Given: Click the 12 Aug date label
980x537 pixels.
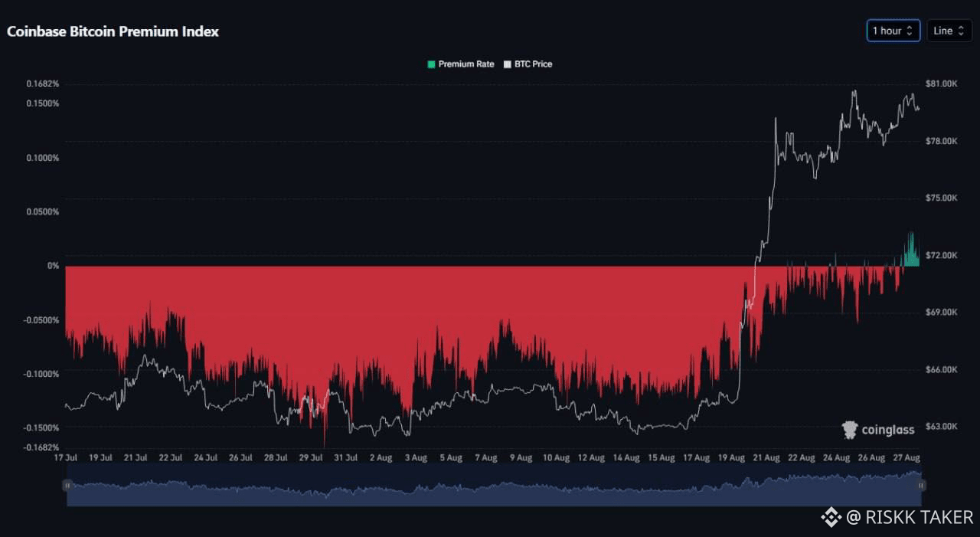Looking at the screenshot, I should pos(591,458).
